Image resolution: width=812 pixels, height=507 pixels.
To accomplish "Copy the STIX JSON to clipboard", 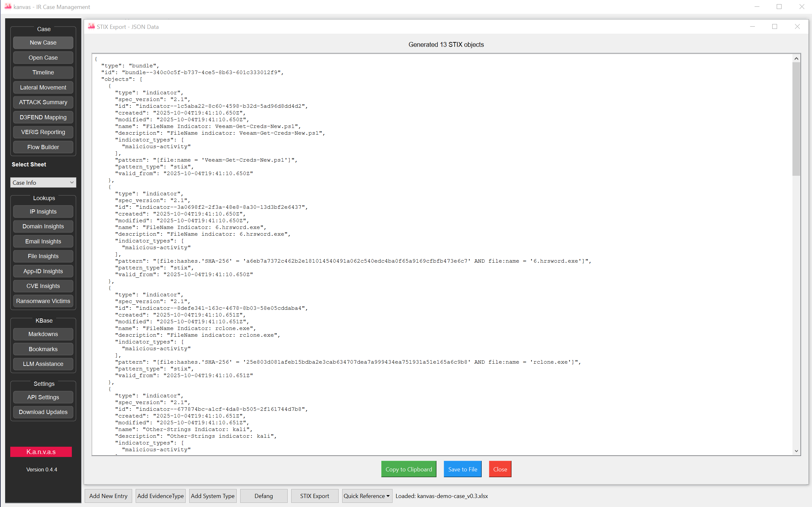I will 408,469.
